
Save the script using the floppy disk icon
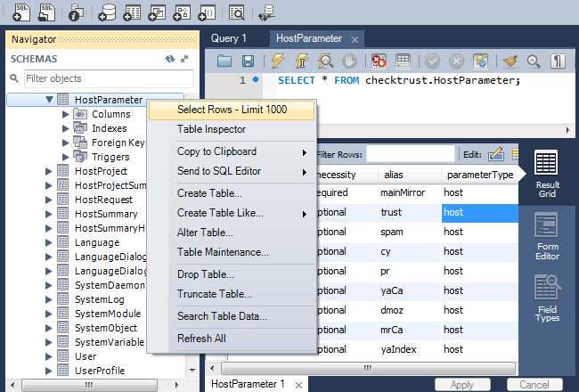pyautogui.click(x=248, y=61)
